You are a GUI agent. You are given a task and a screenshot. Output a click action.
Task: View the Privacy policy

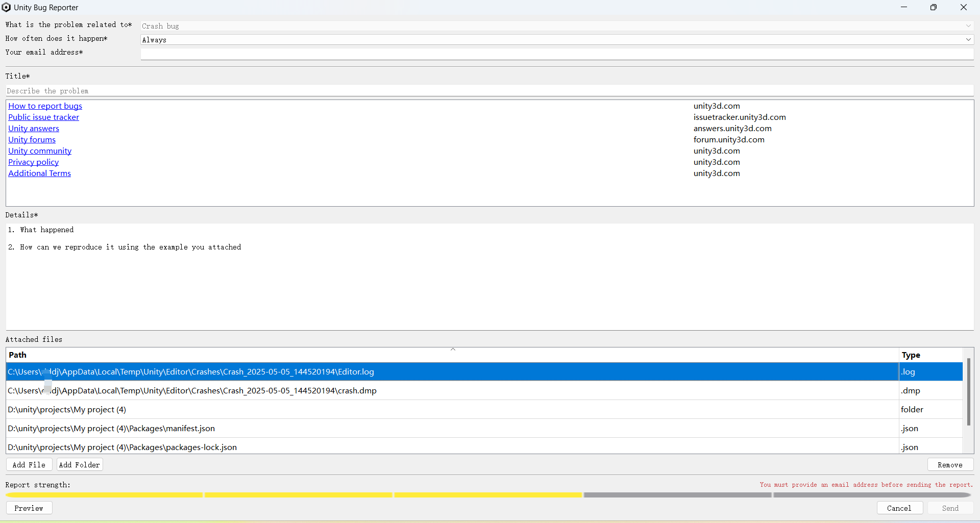[x=33, y=162]
